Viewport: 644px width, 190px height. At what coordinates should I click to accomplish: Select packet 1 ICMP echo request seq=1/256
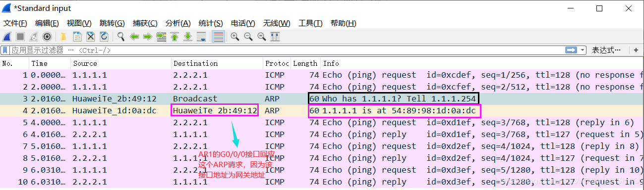[322, 75]
